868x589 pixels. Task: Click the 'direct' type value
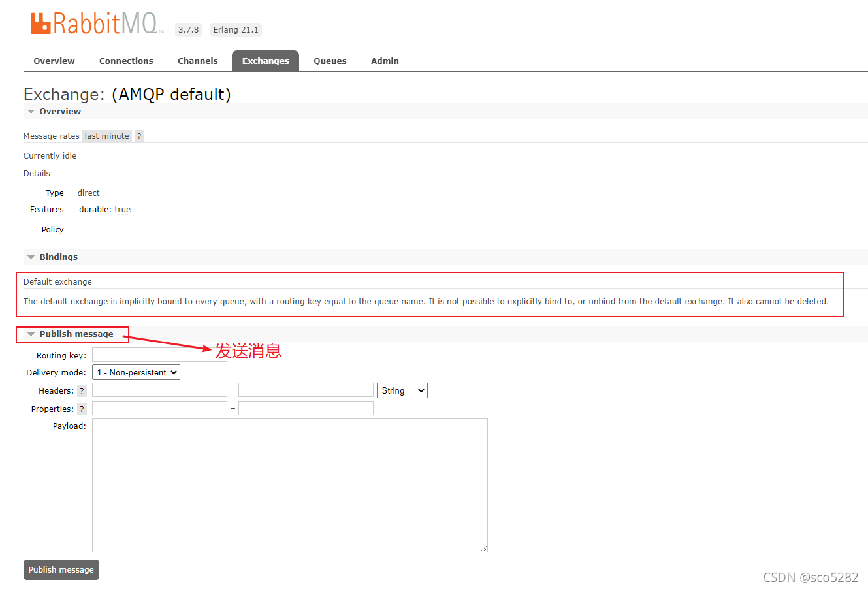tap(89, 193)
